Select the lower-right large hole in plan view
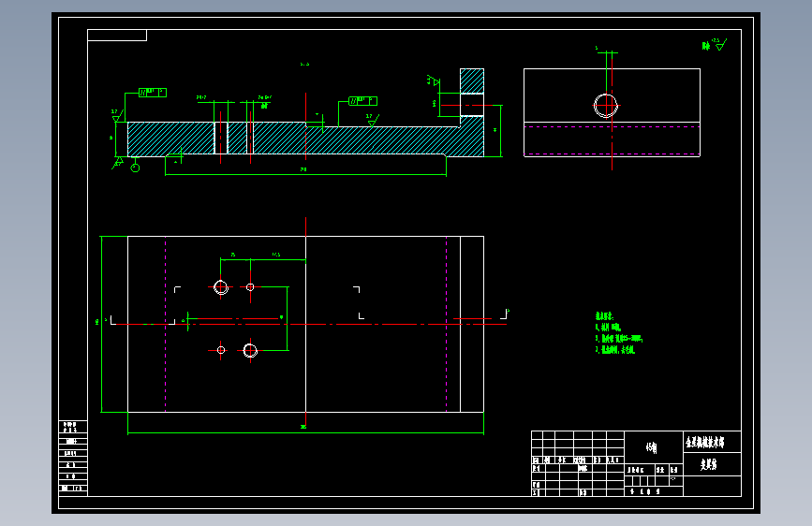Viewport: 812px width, 526px height. pyautogui.click(x=250, y=350)
